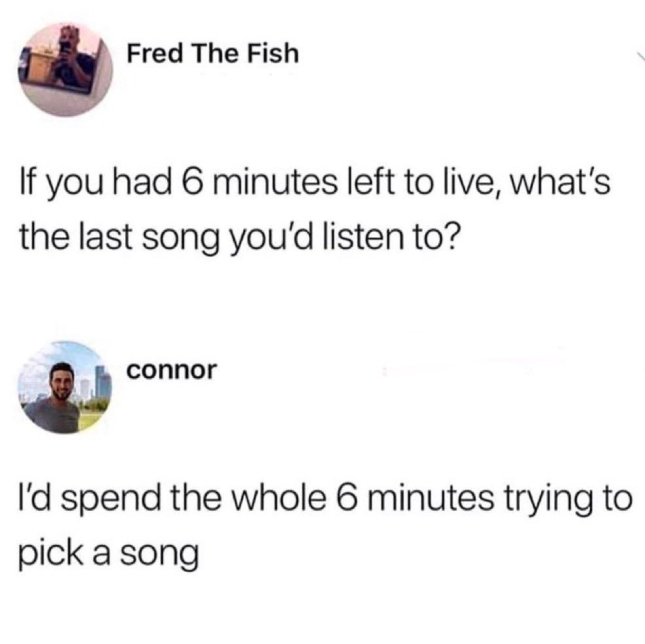Viewport: 645px width, 644px height.
Task: Click the text 'If you had 6 minutes left to live'
Action: [260, 183]
